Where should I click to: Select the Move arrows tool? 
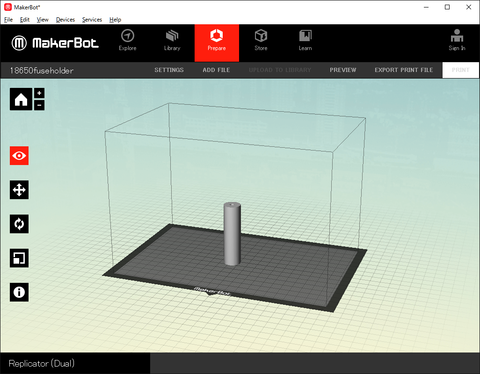coord(19,190)
